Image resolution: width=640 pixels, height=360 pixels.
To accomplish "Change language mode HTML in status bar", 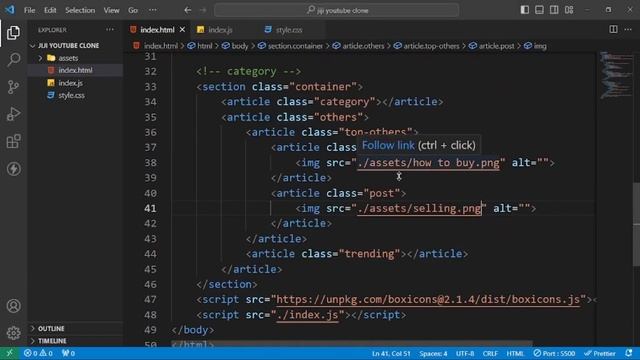I will tap(515, 353).
